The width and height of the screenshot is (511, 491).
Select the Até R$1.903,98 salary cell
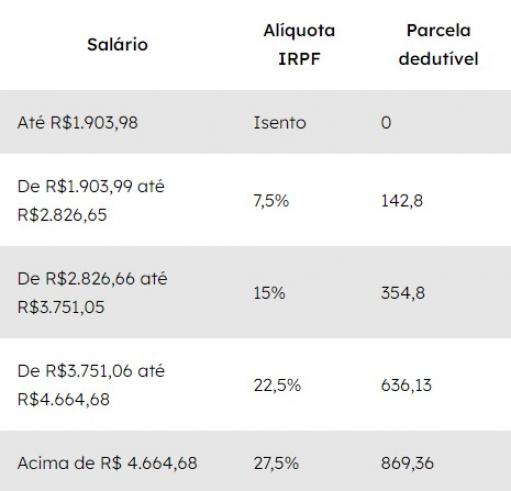(x=78, y=122)
